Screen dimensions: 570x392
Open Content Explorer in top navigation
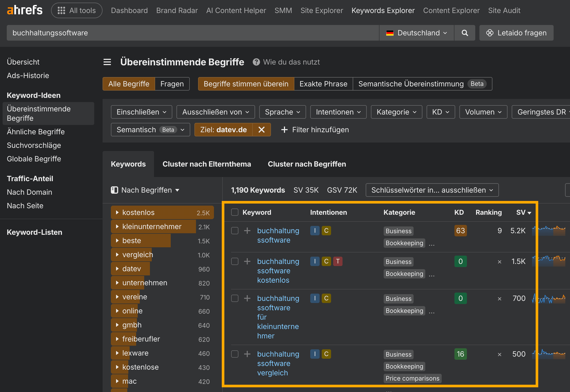451,10
